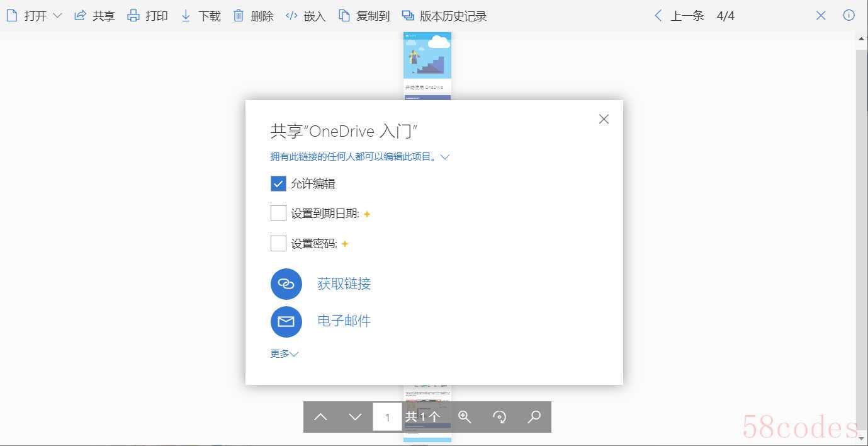Close the file viewer with the top-right X
Image resolution: width=868 pixels, height=446 pixels.
[821, 16]
